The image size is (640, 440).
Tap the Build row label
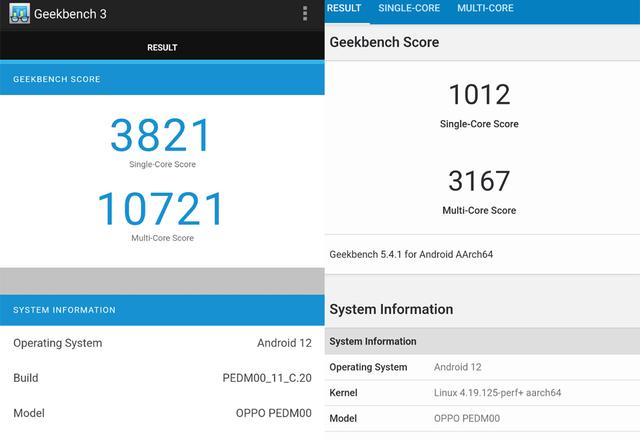[26, 378]
